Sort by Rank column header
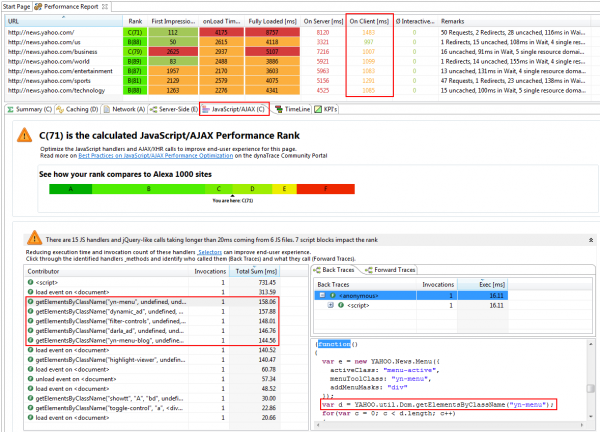The width and height of the screenshot is (600, 432). tap(135, 21)
